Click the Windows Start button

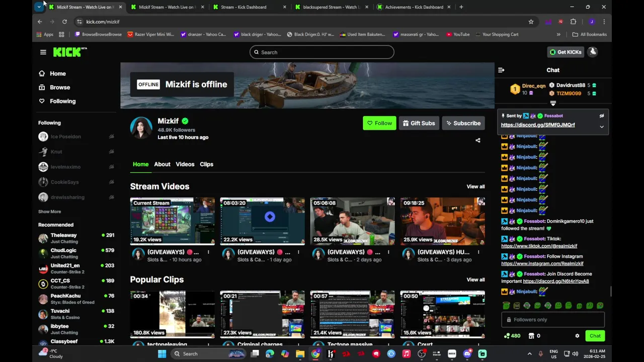click(162, 354)
